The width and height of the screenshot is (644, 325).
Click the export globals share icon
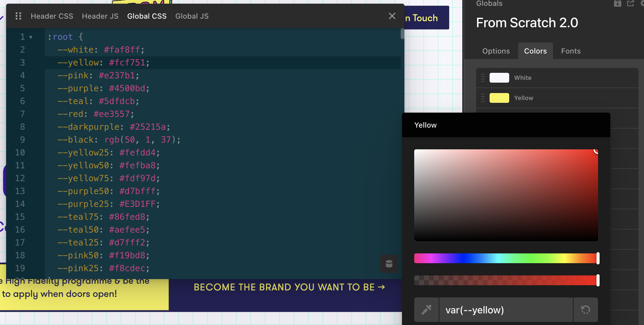pos(631,3)
